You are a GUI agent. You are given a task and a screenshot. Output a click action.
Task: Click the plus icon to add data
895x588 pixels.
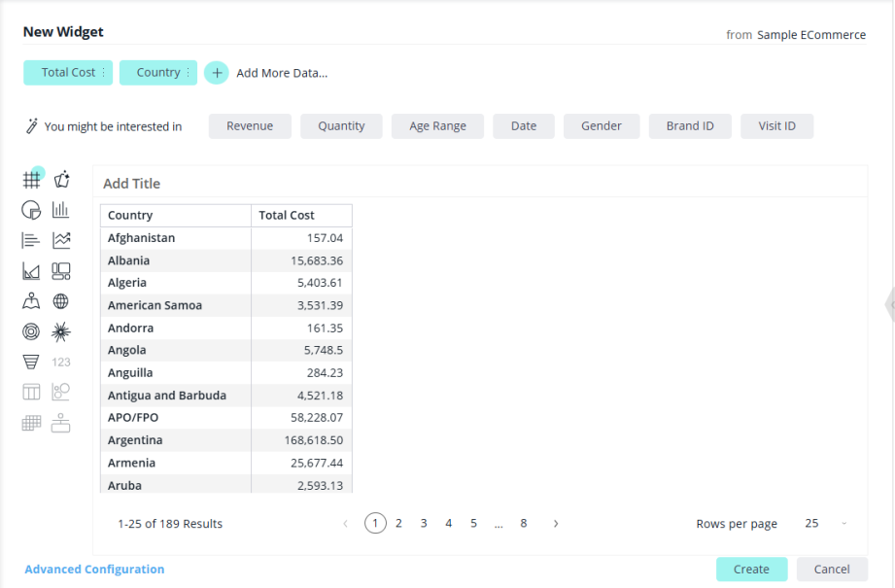(216, 73)
